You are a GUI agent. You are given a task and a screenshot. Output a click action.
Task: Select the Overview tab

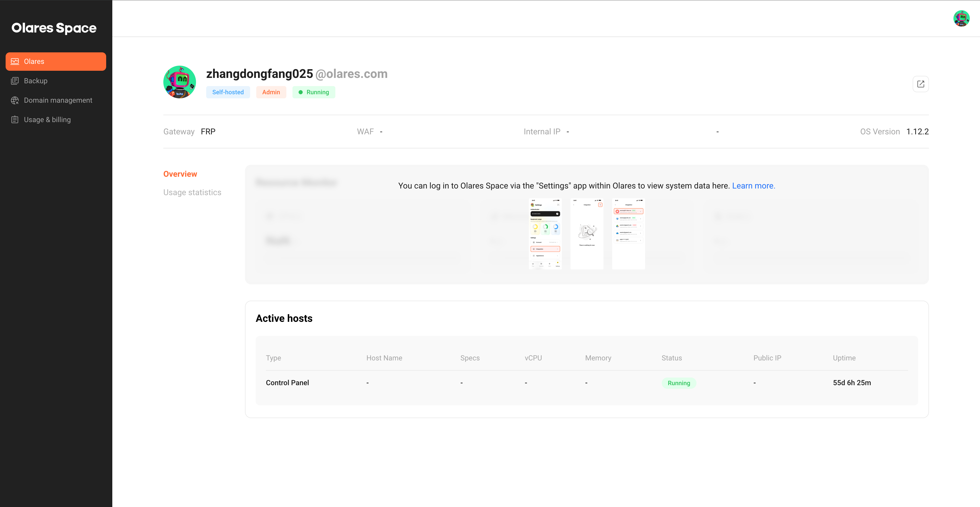[x=180, y=174]
